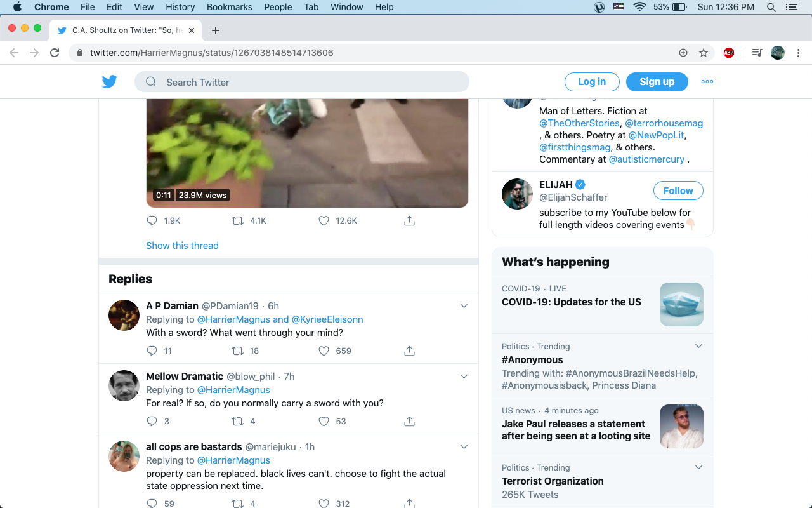812x508 pixels.
Task: Open @TheOtherStories mention link
Action: pos(579,123)
